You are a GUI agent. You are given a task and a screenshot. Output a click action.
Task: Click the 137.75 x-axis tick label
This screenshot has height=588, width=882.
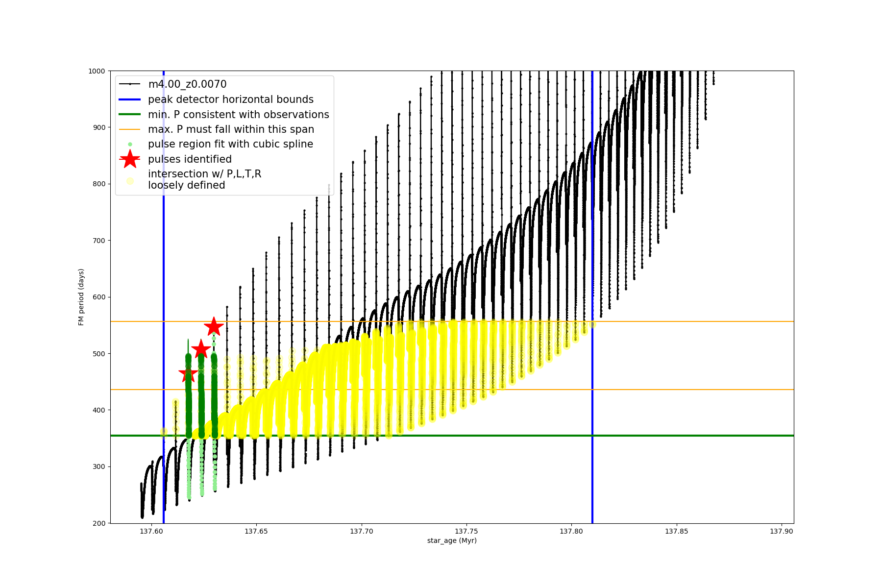pos(466,531)
